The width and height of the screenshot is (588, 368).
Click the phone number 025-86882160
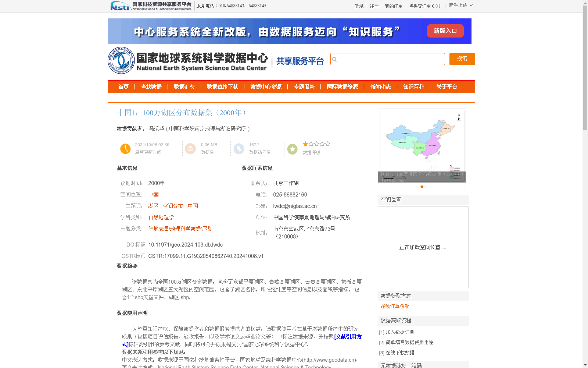pyautogui.click(x=290, y=195)
